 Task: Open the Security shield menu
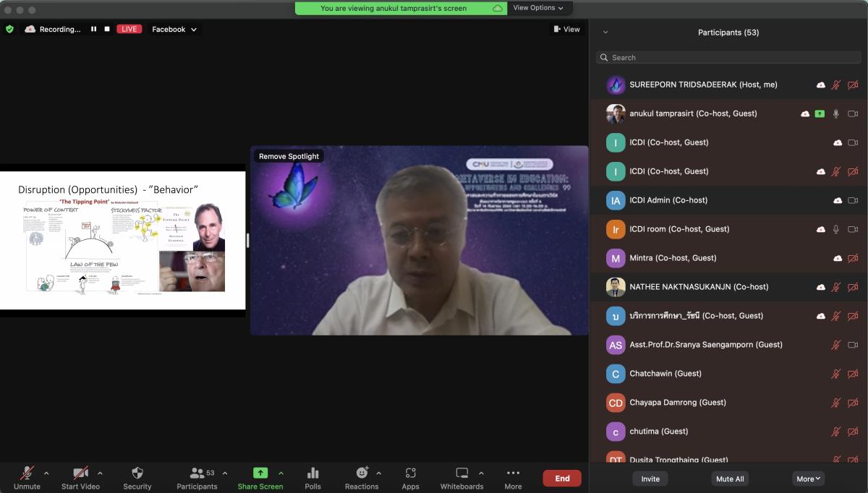pyautogui.click(x=137, y=477)
